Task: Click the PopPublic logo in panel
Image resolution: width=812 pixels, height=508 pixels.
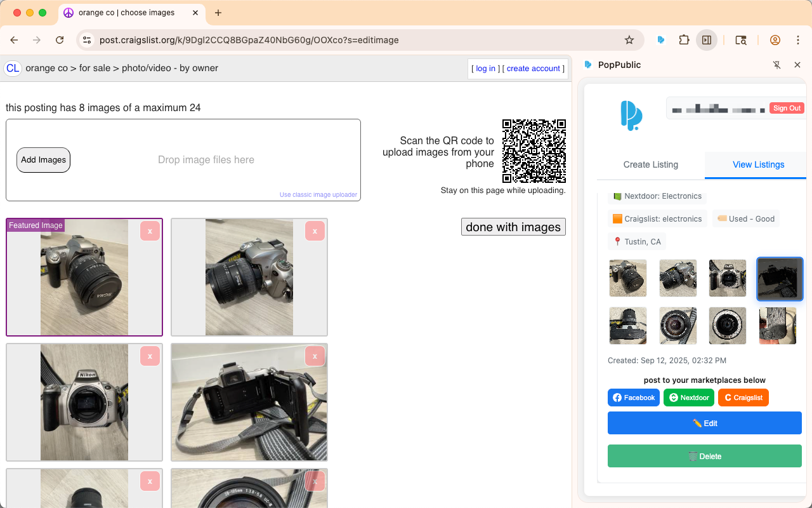Action: (x=631, y=116)
